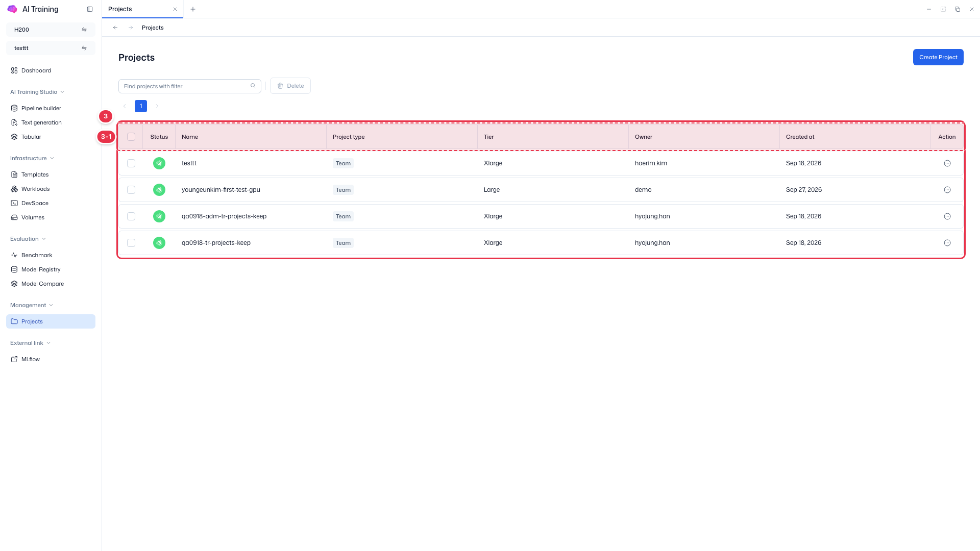Close the Projects tab
980x551 pixels.
click(175, 9)
